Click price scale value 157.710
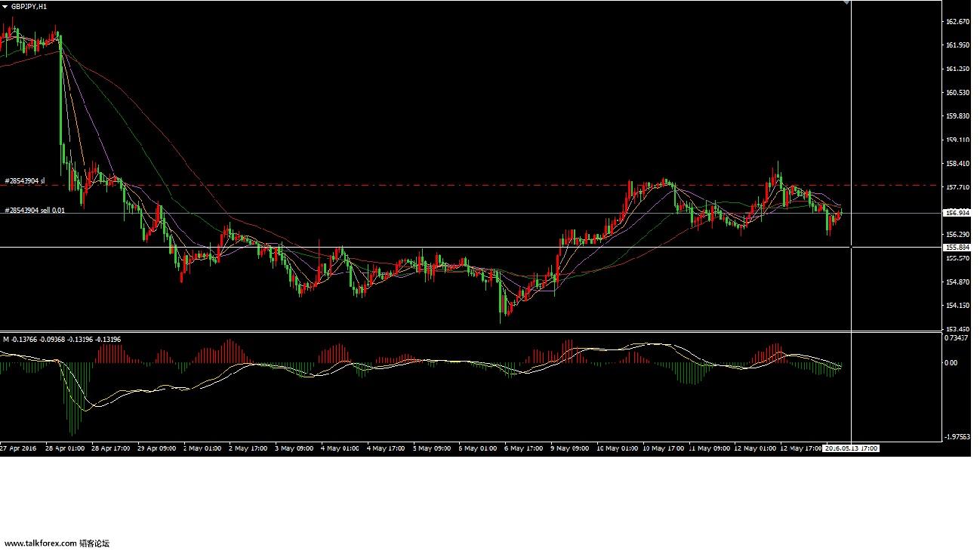 [957, 187]
